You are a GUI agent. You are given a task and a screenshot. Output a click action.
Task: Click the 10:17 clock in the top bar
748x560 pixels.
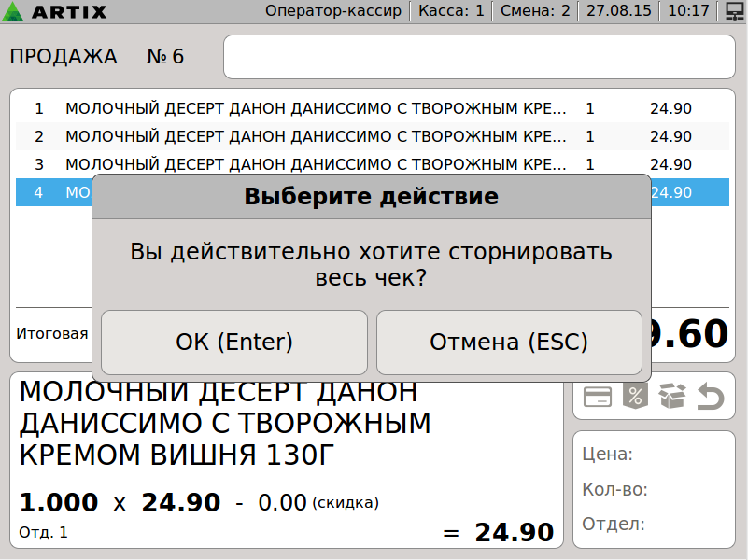[x=689, y=11]
